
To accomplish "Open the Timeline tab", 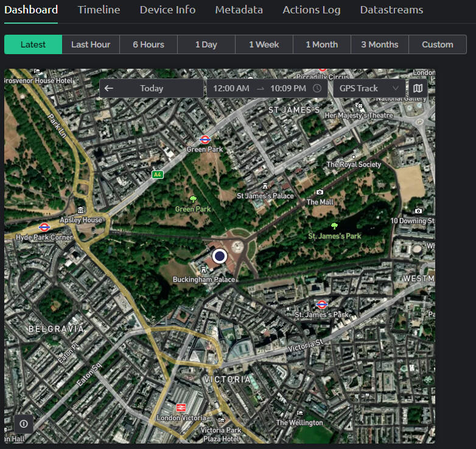I will point(99,10).
